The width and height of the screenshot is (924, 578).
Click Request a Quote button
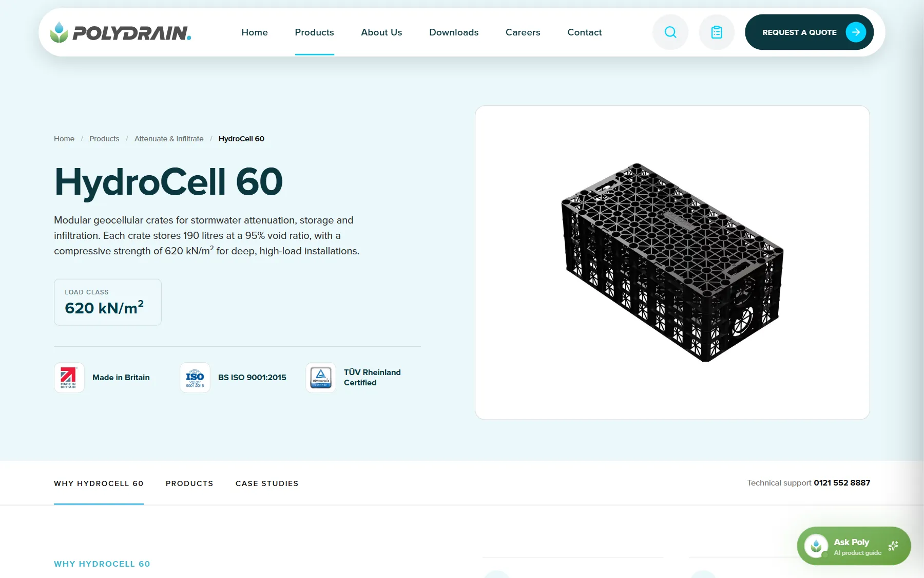(x=809, y=32)
